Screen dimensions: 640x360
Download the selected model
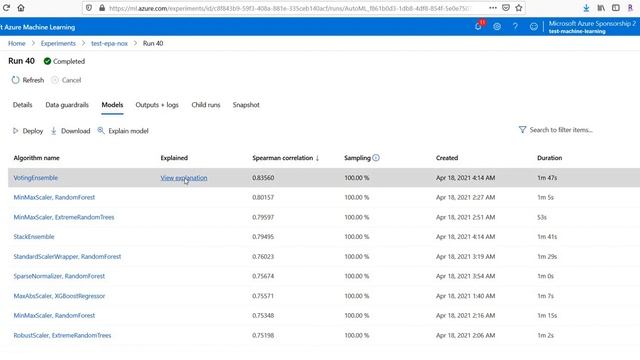pos(70,131)
